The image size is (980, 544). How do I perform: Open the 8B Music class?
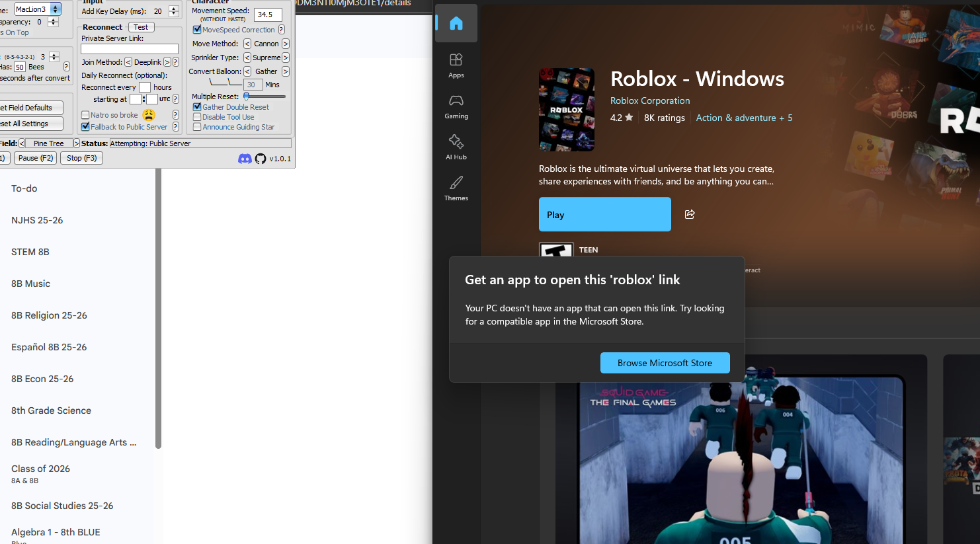pyautogui.click(x=31, y=284)
